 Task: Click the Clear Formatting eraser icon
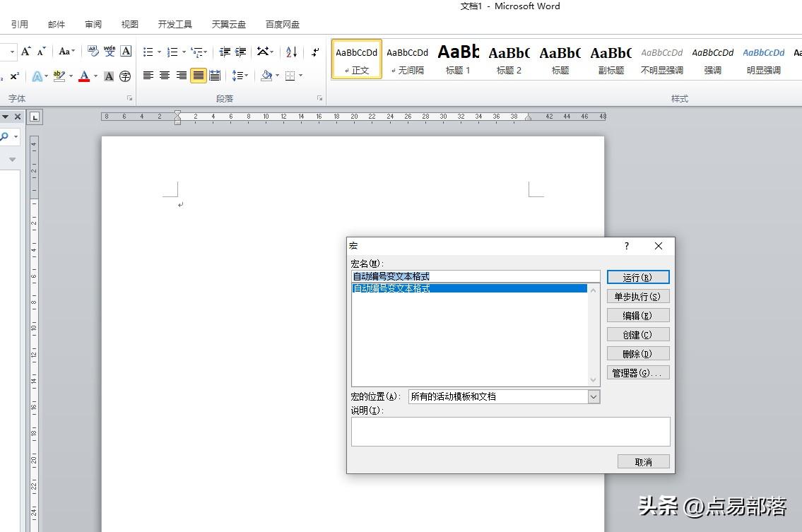point(93,52)
